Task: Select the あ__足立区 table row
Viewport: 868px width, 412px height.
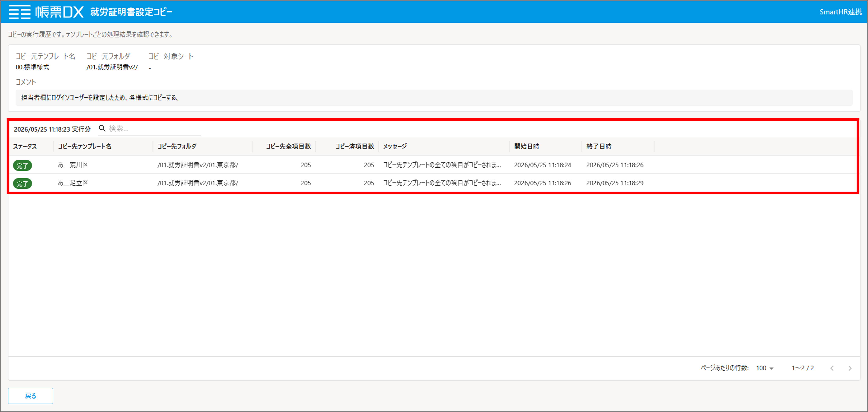Action: pyautogui.click(x=433, y=183)
